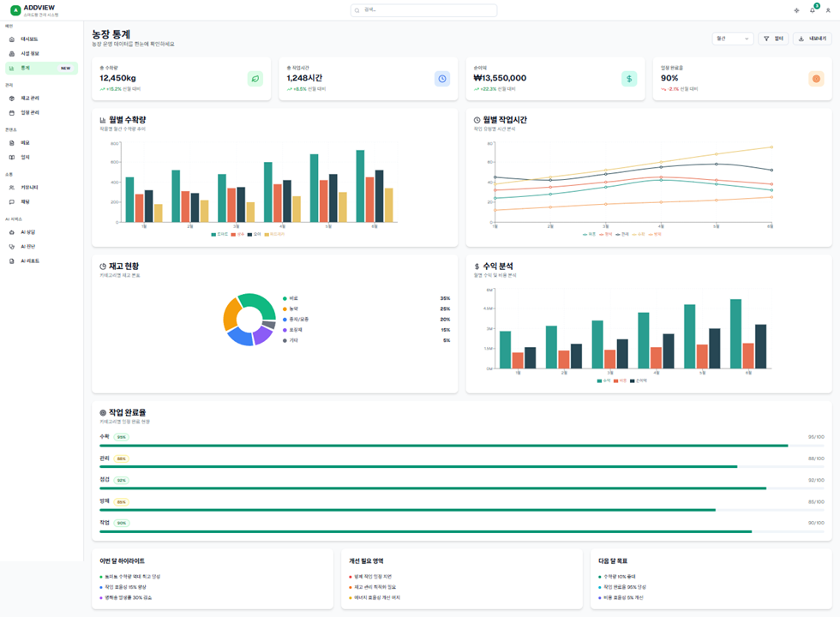
Task: Open AI 리포트 in the sidebar
Action: tap(30, 261)
